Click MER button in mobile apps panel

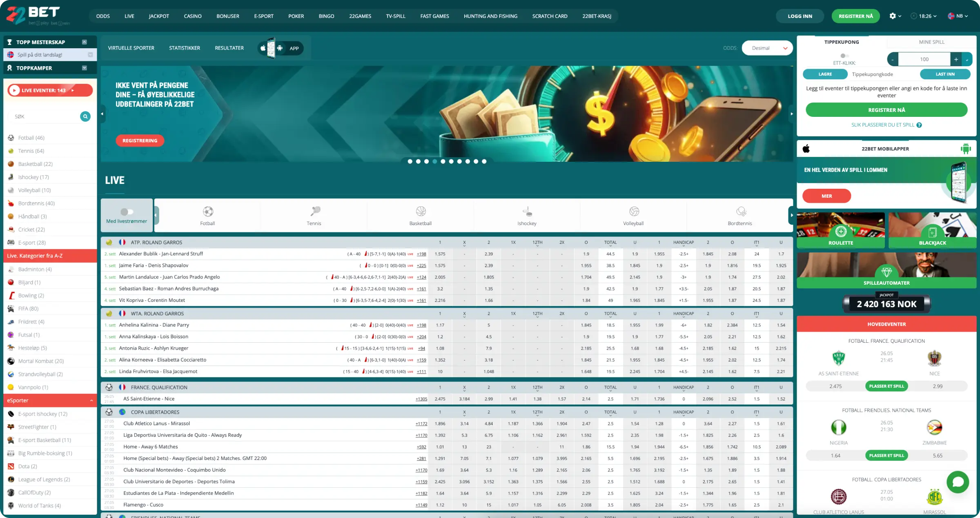pos(827,196)
